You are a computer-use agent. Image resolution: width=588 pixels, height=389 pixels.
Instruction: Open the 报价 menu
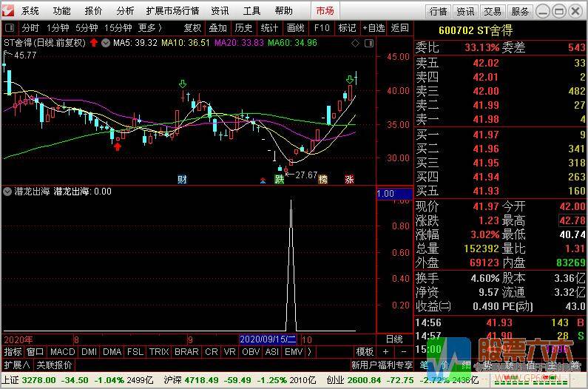click(x=93, y=11)
